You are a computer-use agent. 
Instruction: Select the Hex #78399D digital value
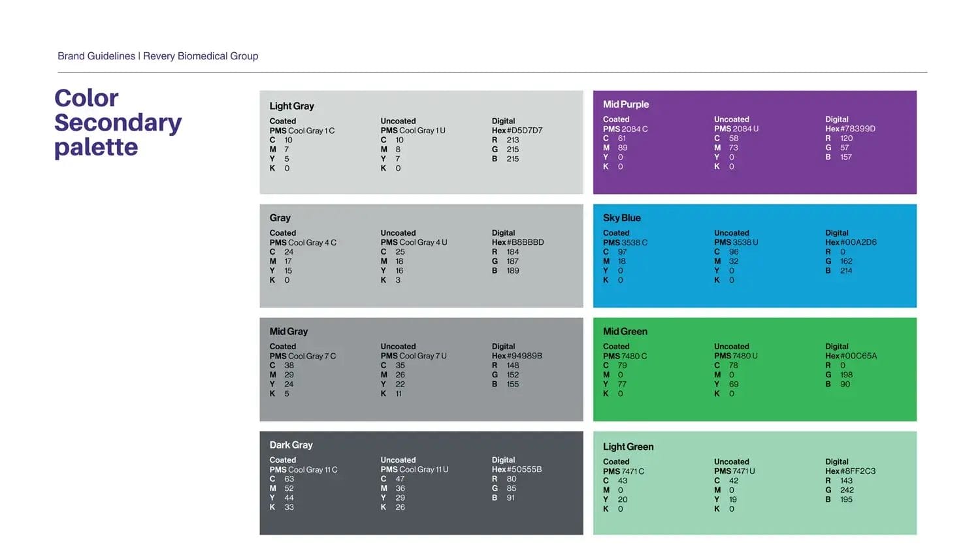850,129
